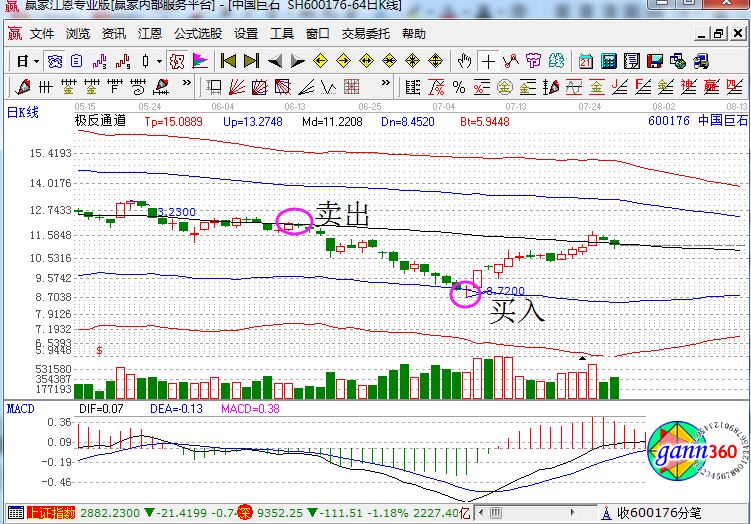Image resolution: width=751 pixels, height=524 pixels.
Task: Open the 江恩 menu
Action: tap(150, 33)
